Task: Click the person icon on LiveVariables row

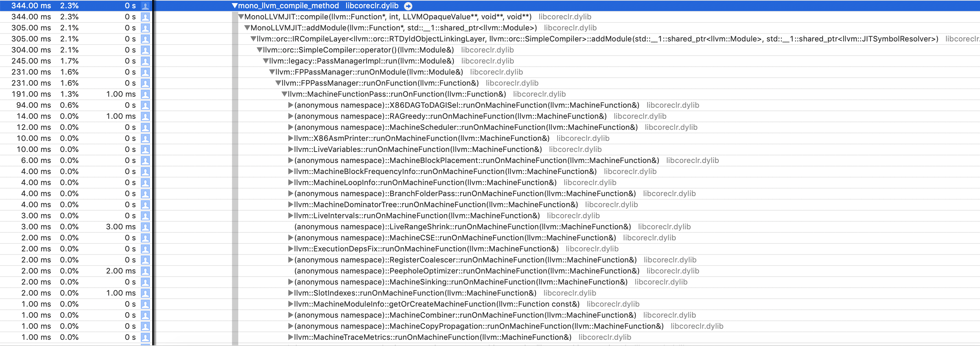Action: (x=145, y=149)
